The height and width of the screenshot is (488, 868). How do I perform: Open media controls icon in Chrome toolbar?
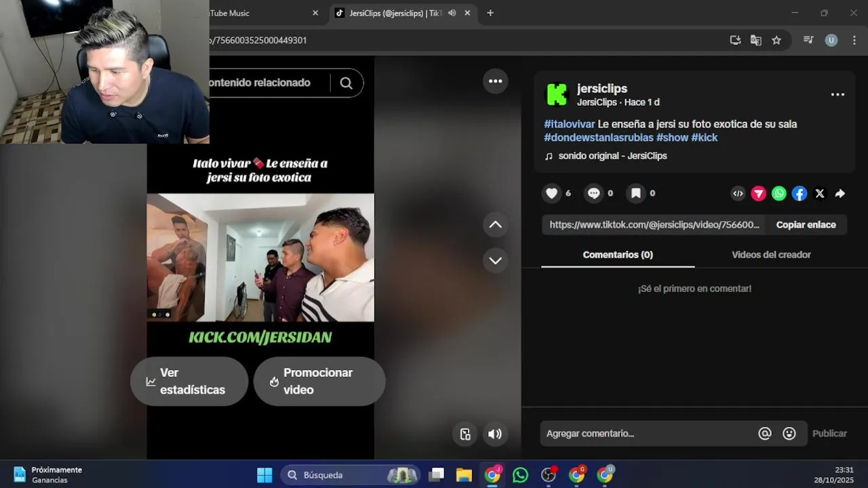click(x=808, y=40)
